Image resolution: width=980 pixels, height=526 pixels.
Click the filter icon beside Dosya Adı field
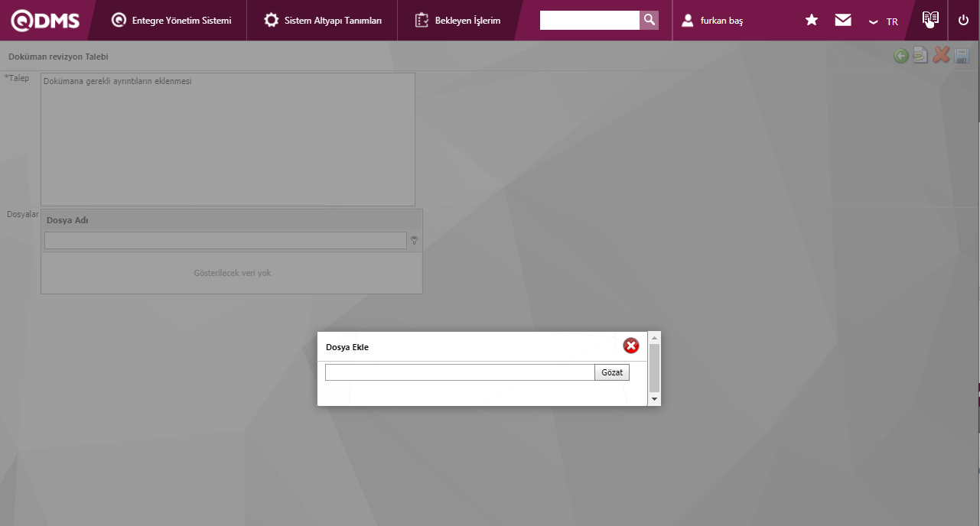click(x=415, y=241)
